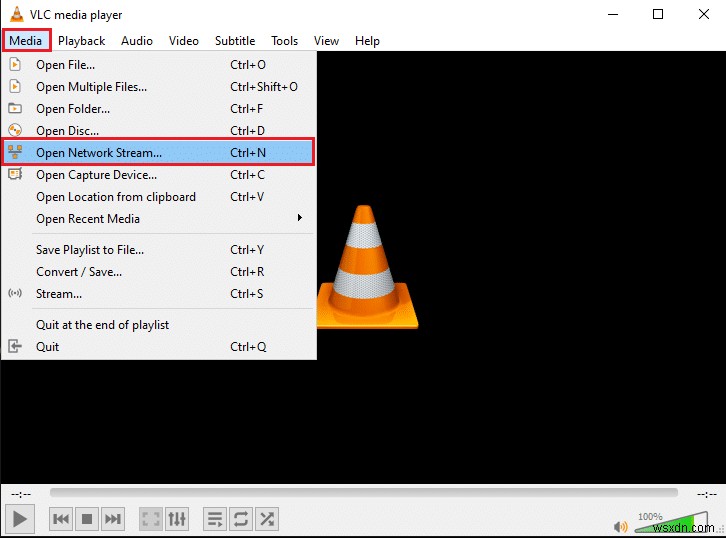This screenshot has width=726, height=538.
Task: Click the Open Capture Device... label
Action: point(97,175)
